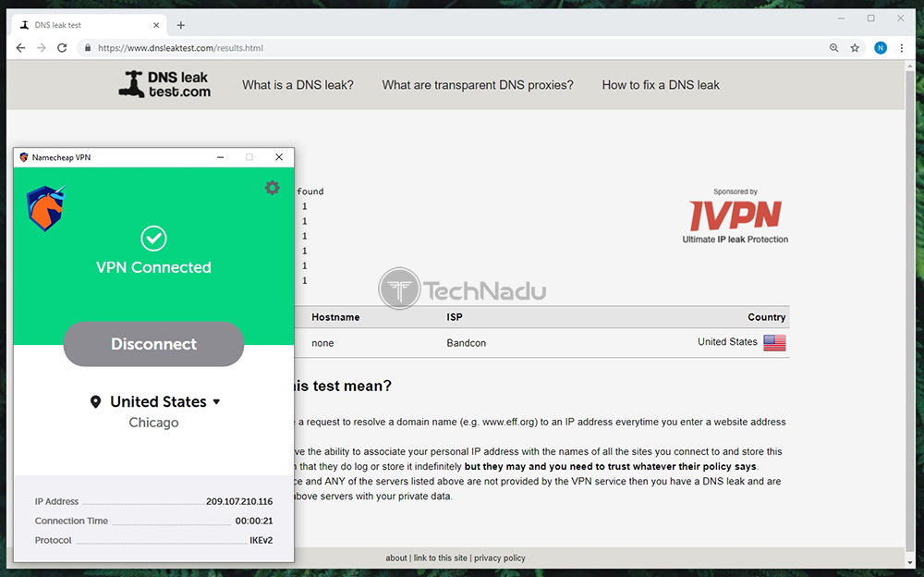Viewport: 924px width, 577px height.
Task: Close the DNS leak test tab
Action: tap(156, 25)
